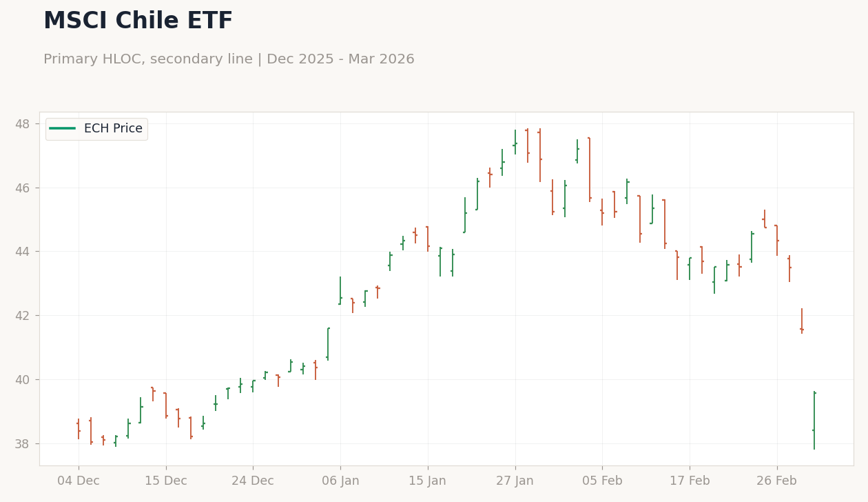Select the 26 Feb x-axis label

[777, 481]
